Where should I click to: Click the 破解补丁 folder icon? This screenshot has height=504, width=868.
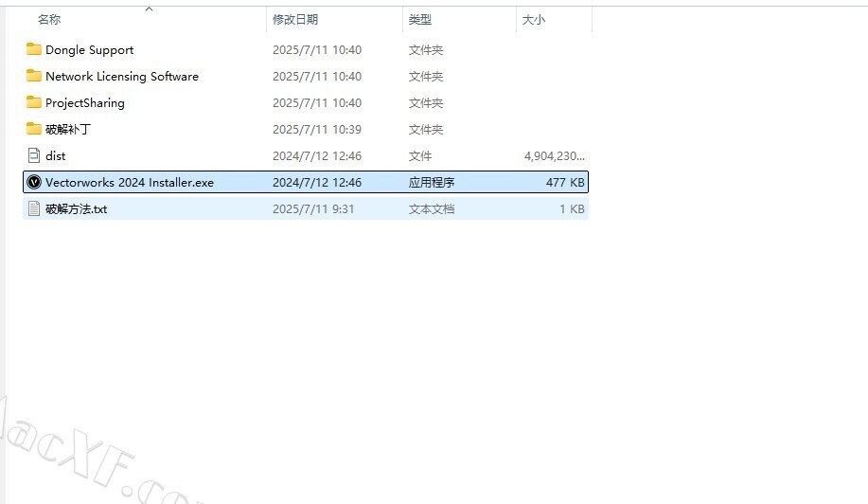click(34, 129)
